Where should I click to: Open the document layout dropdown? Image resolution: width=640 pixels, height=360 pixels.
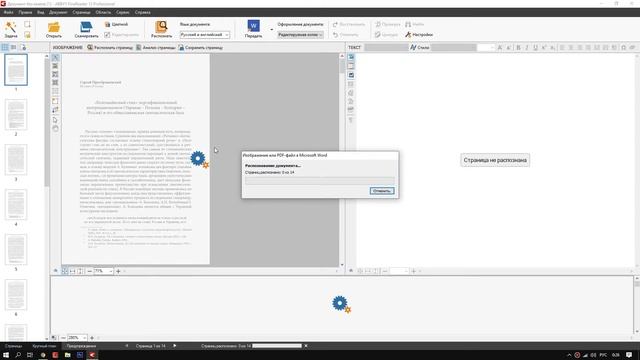pos(300,35)
